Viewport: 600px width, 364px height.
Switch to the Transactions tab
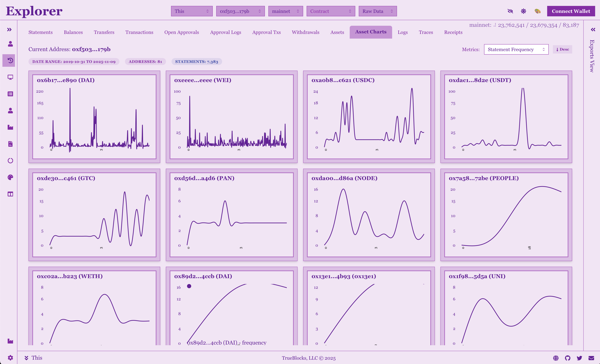pyautogui.click(x=139, y=32)
